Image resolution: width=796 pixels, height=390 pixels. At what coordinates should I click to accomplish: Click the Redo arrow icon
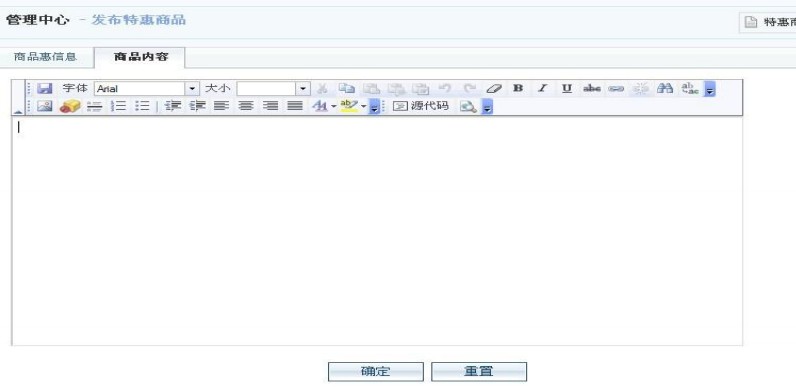tap(470, 88)
